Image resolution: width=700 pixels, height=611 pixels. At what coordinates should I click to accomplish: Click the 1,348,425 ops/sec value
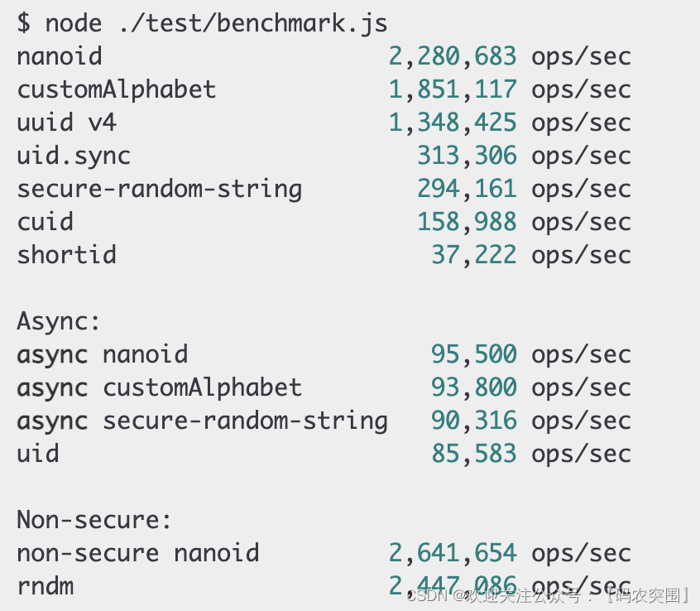(x=453, y=123)
